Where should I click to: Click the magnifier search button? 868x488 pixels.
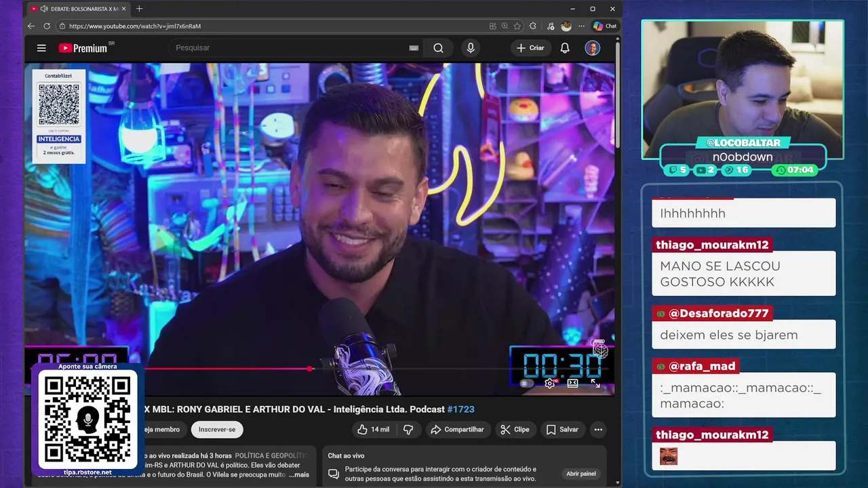pyautogui.click(x=439, y=48)
